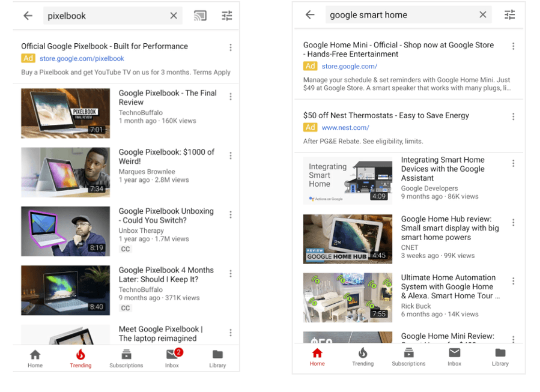Go back from the pixelbook search

[28, 16]
